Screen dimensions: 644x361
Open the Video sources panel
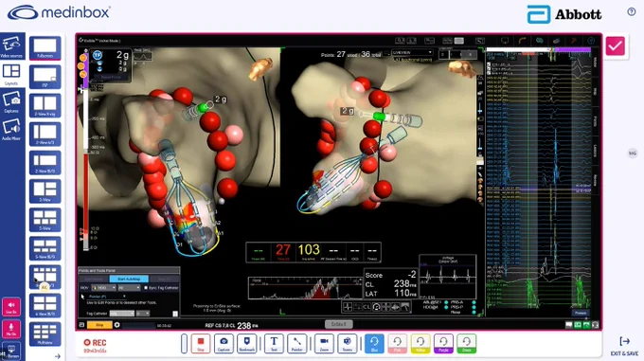pos(11,46)
